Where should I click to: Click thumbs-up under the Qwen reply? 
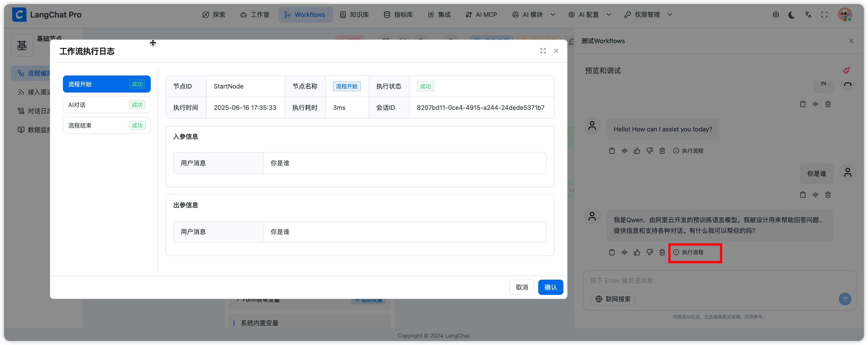click(637, 252)
